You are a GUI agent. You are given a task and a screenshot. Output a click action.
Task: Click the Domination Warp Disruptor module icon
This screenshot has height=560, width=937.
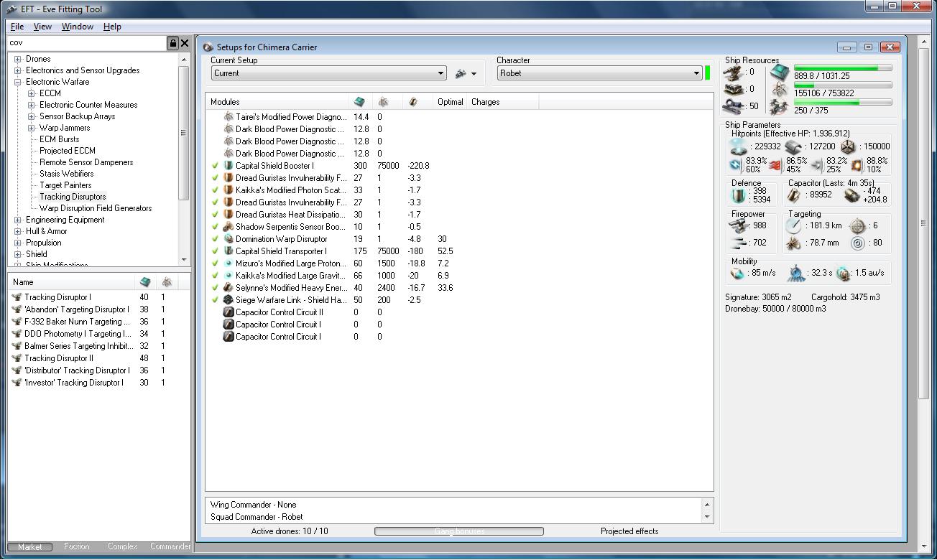click(229, 239)
